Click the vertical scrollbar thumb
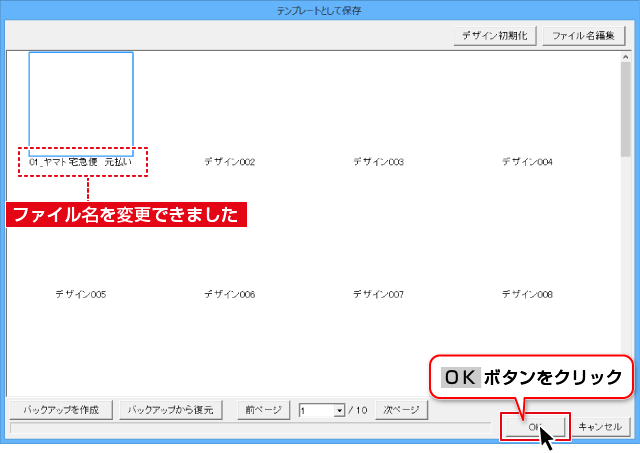Screen dimensions: 640x453 point(626,109)
